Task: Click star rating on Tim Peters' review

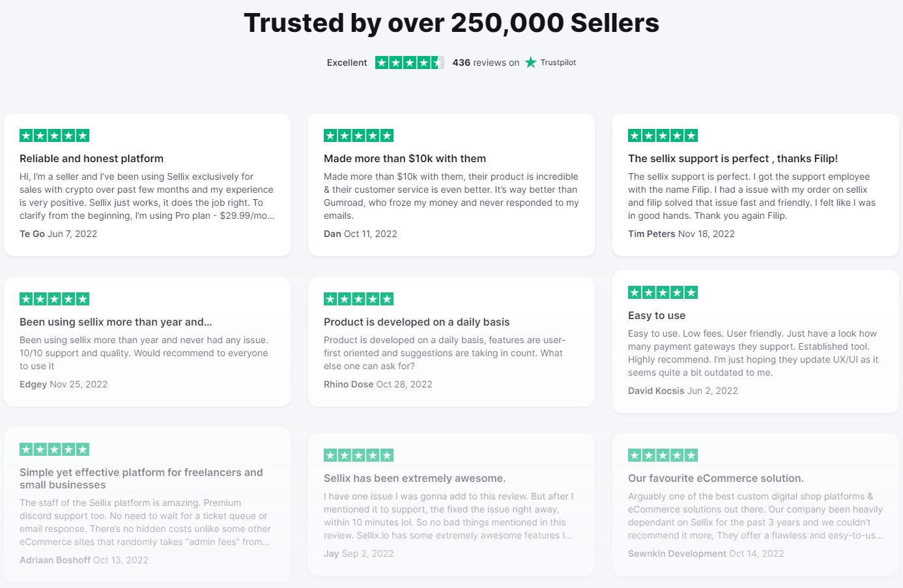Action: click(663, 135)
